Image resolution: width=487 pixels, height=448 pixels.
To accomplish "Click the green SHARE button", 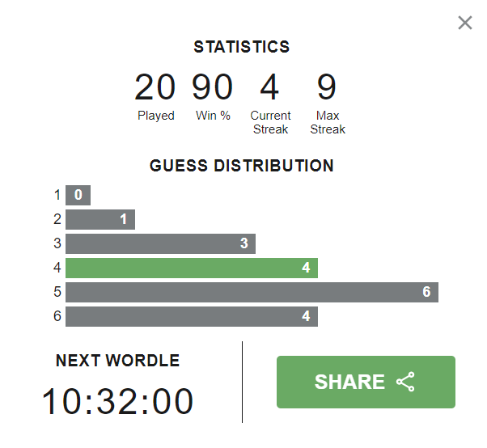I will [366, 382].
